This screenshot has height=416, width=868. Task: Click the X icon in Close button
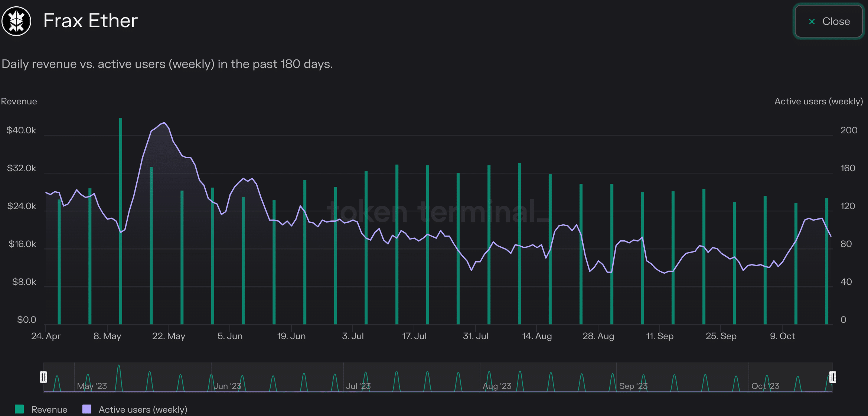(x=812, y=22)
